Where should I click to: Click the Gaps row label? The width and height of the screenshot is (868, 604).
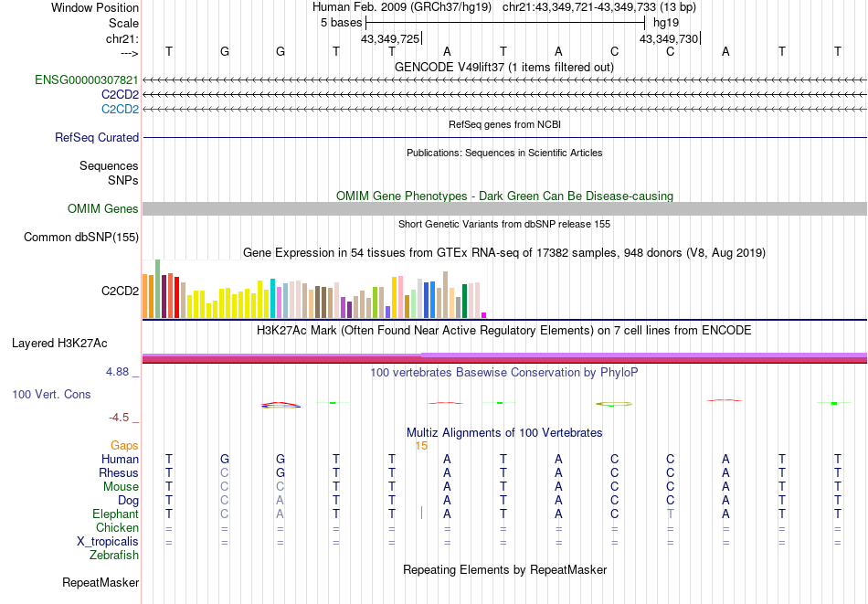[x=124, y=446]
